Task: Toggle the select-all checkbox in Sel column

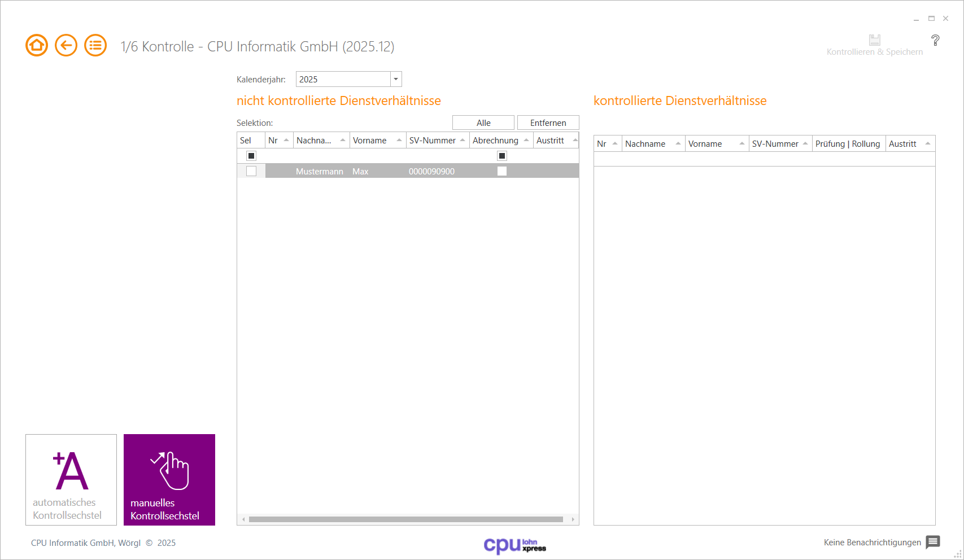Action: [252, 156]
